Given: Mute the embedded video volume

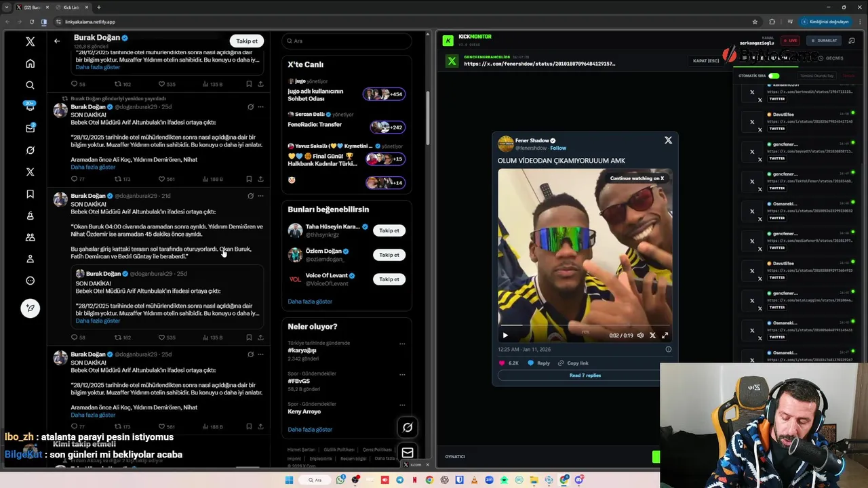Looking at the screenshot, I should pyautogui.click(x=640, y=335).
